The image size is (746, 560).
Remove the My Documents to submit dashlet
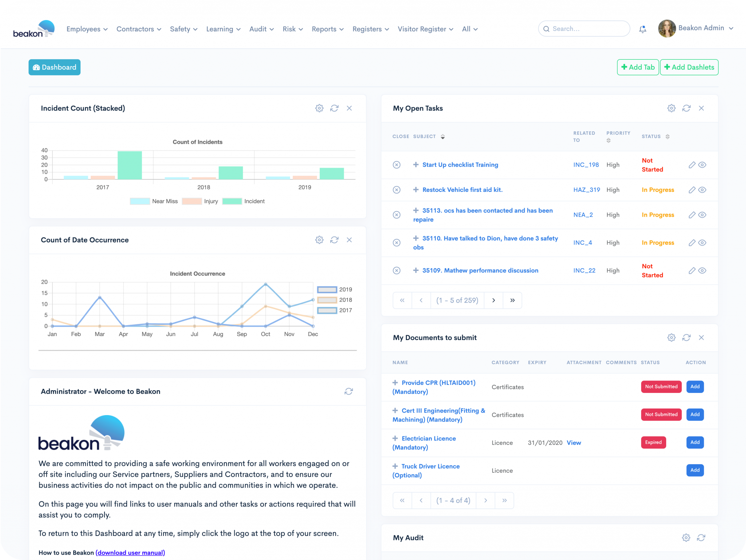point(701,338)
